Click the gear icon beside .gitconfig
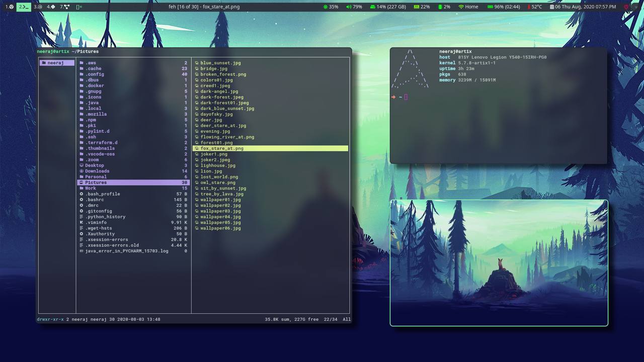 click(82, 211)
